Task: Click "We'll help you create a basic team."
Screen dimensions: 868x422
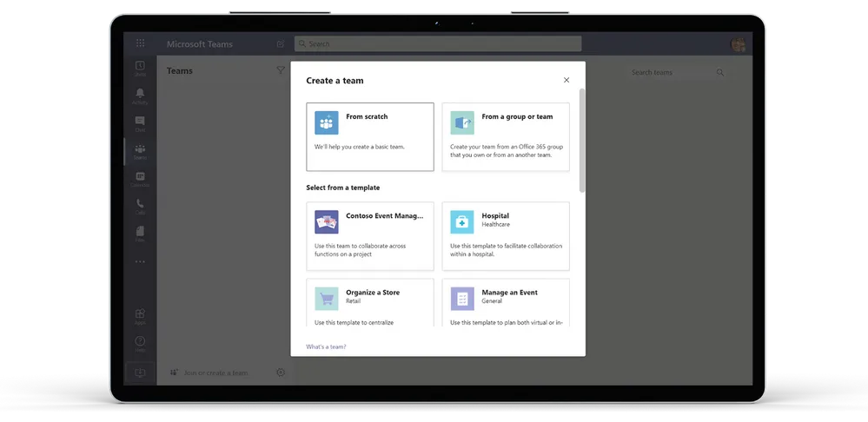Action: pos(360,147)
